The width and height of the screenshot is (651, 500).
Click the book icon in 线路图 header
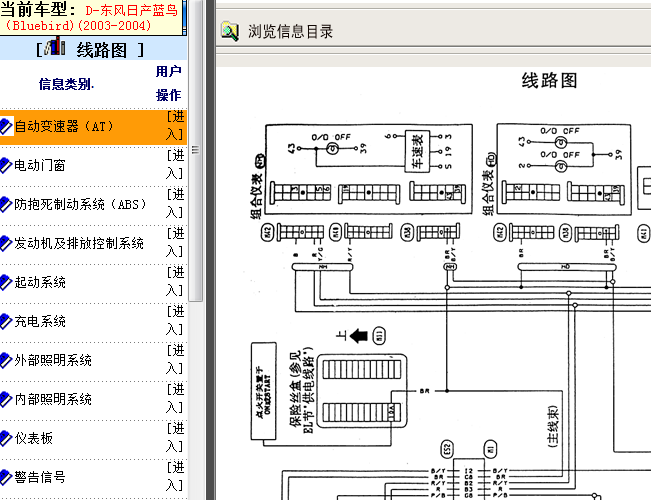click(56, 49)
